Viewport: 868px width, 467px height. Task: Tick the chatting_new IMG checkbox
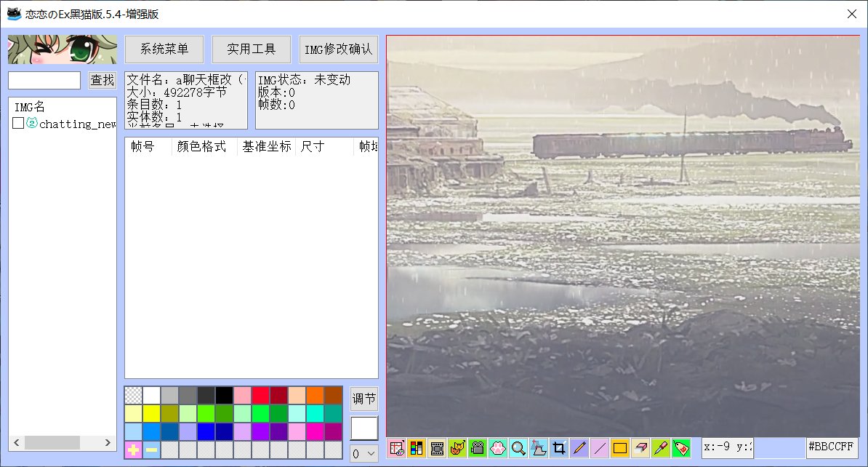tap(18, 124)
